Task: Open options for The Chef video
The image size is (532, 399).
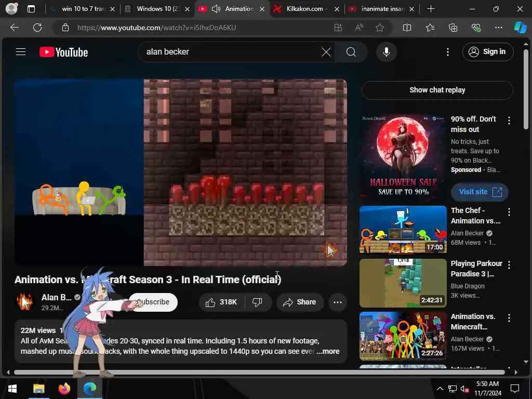Action: point(509,212)
